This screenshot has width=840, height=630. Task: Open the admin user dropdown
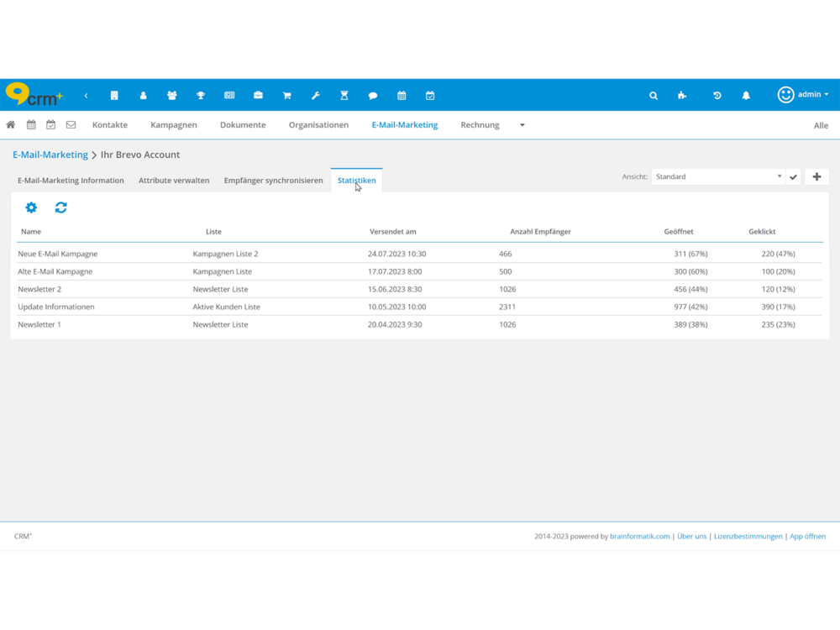point(803,95)
